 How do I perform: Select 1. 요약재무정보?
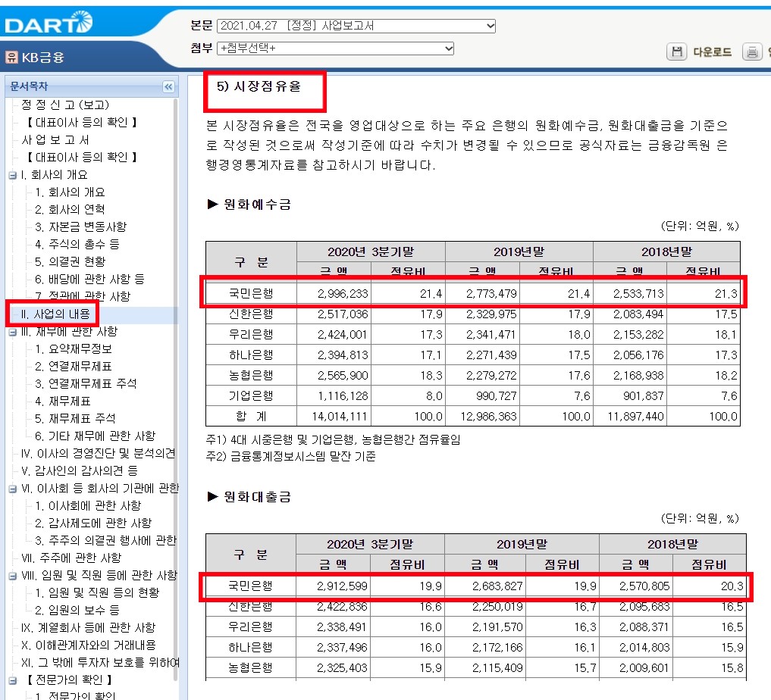tap(74, 348)
